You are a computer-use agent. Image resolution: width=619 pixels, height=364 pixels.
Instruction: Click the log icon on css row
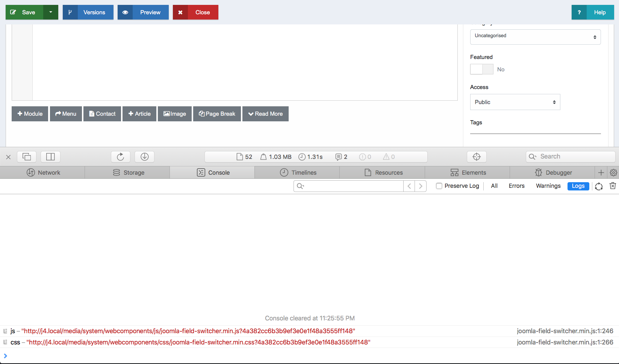pos(5,342)
